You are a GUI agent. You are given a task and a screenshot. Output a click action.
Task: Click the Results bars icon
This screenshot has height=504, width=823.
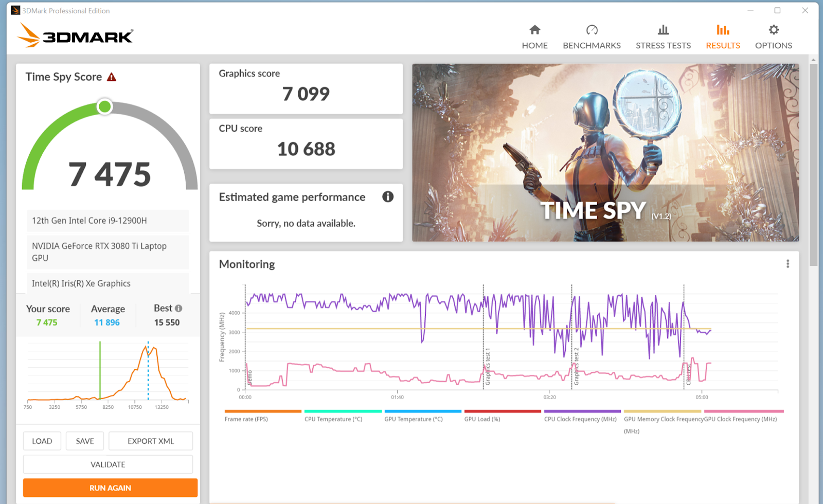pos(723,30)
